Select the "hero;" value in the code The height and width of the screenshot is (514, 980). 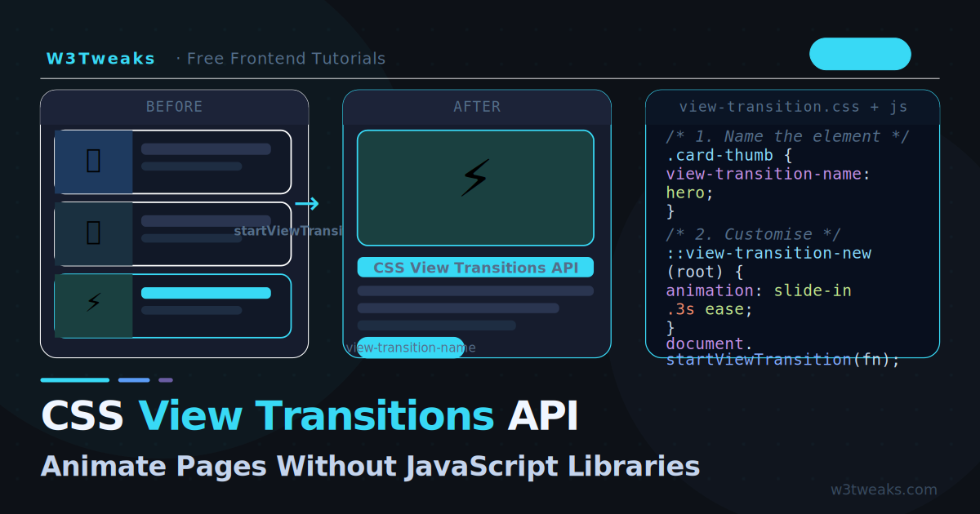point(690,193)
